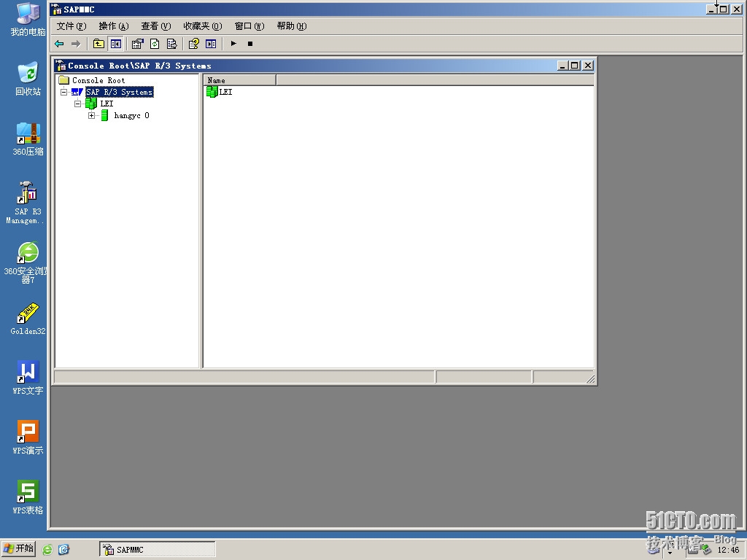Open the 帮助(H) menu

pos(292,26)
